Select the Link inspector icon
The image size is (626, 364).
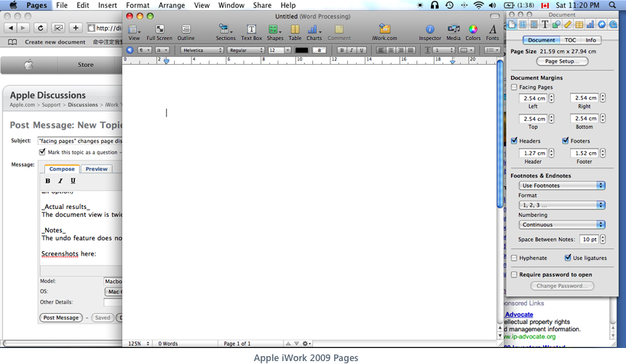tap(601, 25)
